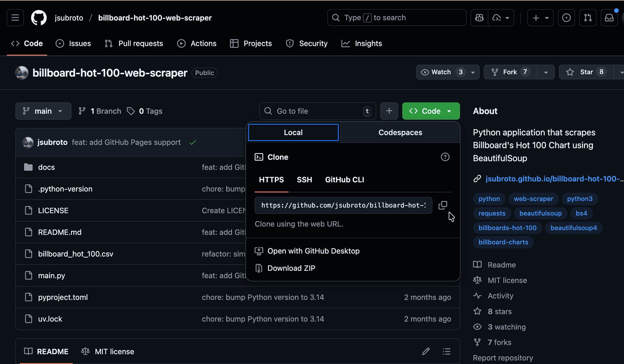The width and height of the screenshot is (624, 364).
Task: Go to the GitHub homepage logo
Action: click(39, 18)
